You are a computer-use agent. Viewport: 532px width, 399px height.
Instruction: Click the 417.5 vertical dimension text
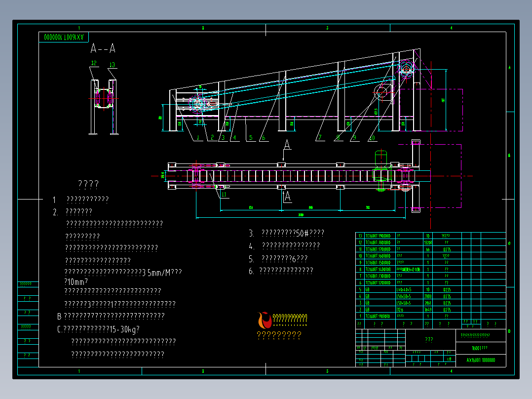point(376,112)
